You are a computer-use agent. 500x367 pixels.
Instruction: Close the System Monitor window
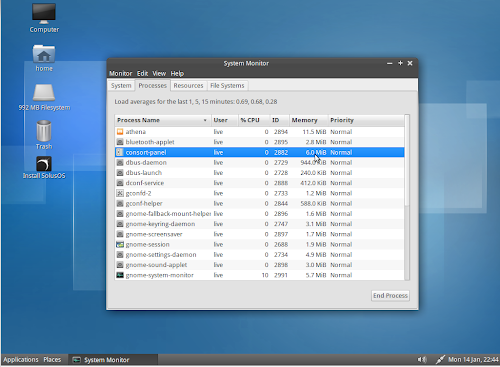click(410, 63)
